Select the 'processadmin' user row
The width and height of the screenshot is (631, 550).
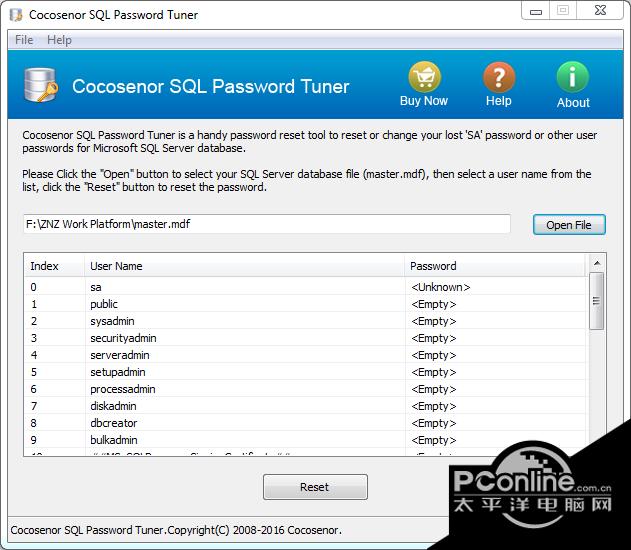click(x=305, y=389)
